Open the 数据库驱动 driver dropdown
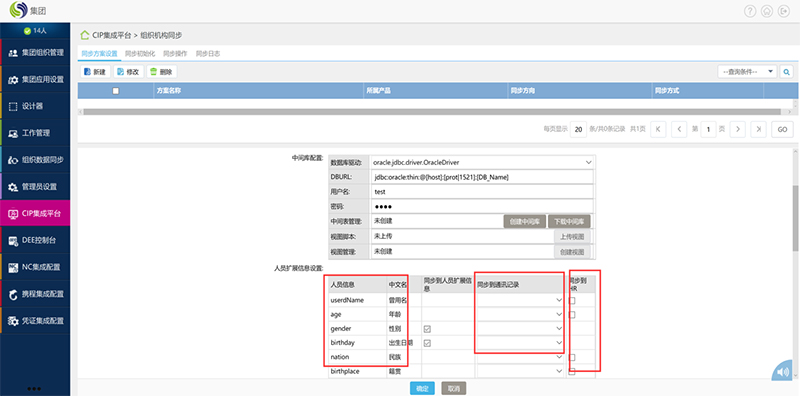The height and width of the screenshot is (396, 800). [482, 162]
